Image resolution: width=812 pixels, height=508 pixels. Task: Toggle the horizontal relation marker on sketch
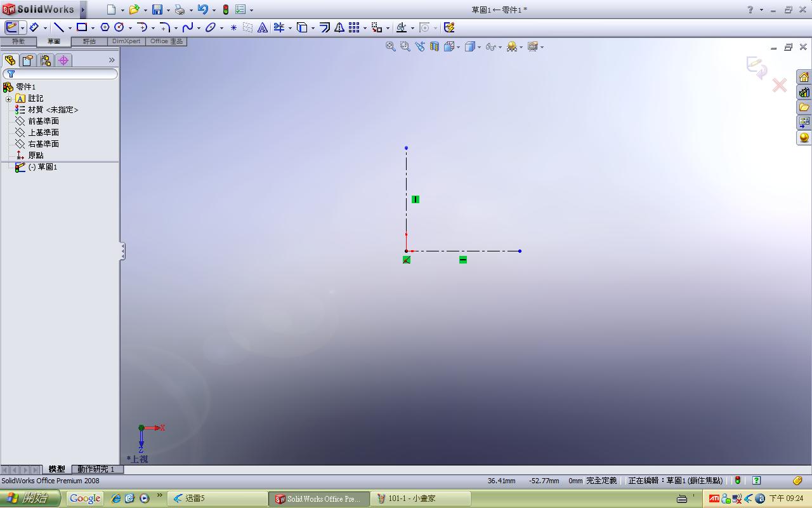pyautogui.click(x=463, y=260)
